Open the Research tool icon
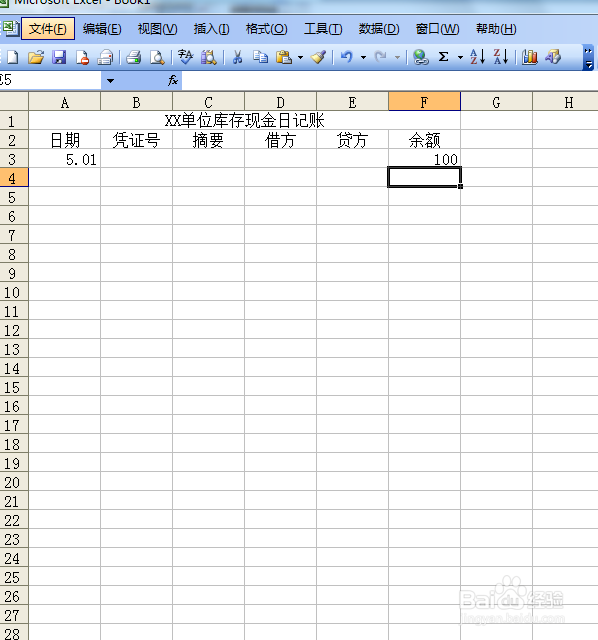Image resolution: width=598 pixels, height=640 pixels. pos(209,57)
